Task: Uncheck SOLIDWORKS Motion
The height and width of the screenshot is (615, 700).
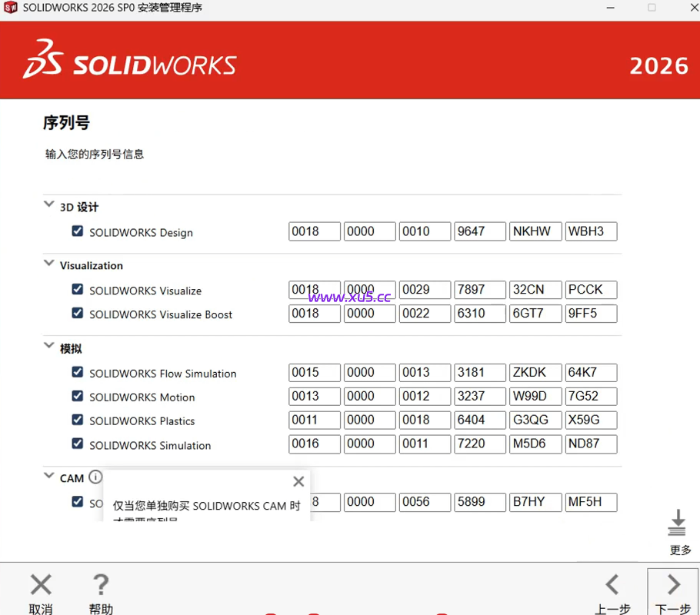Action: (x=77, y=397)
